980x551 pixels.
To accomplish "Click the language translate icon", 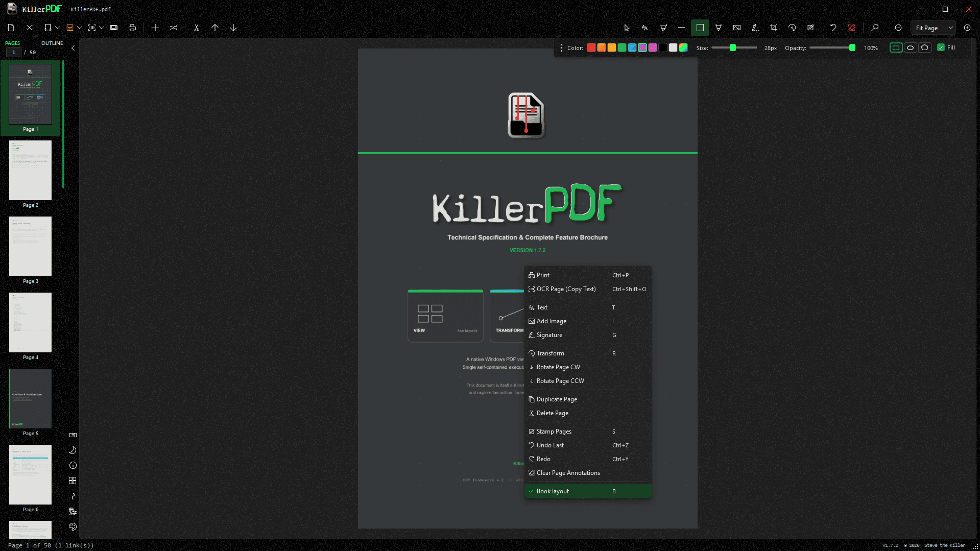I will pos(73,512).
